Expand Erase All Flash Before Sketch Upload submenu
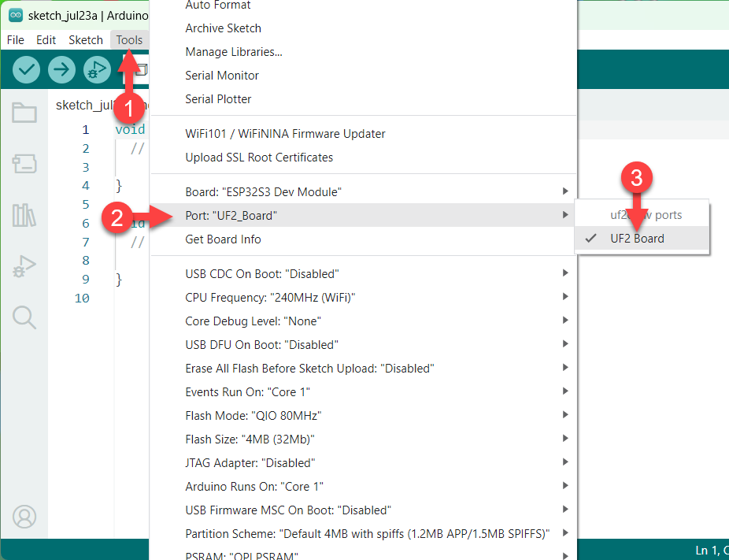 [x=364, y=369]
